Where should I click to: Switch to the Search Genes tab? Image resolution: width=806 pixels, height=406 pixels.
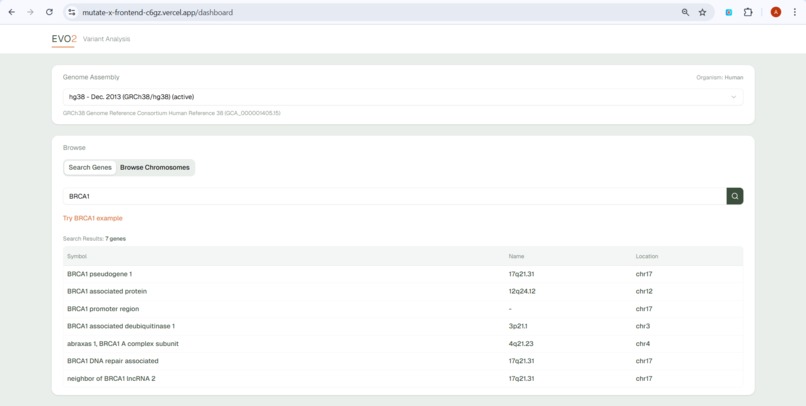coord(90,168)
